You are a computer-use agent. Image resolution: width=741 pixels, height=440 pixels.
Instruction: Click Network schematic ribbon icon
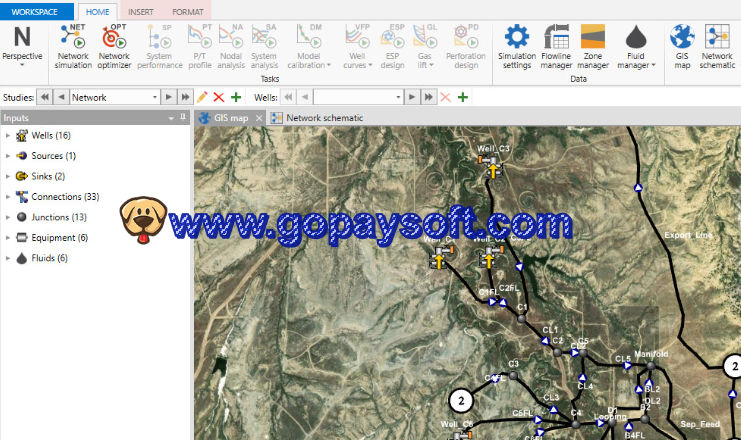[717, 46]
